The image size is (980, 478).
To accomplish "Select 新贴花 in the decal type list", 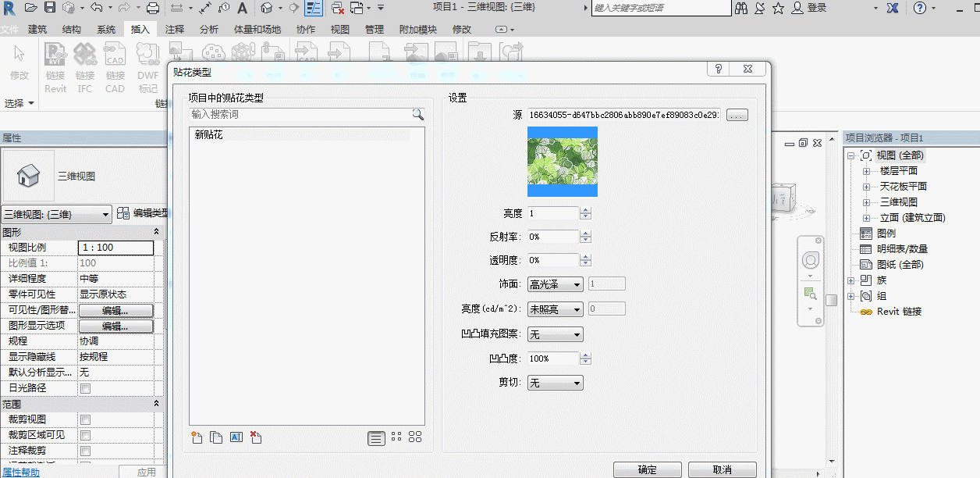I will pos(209,134).
